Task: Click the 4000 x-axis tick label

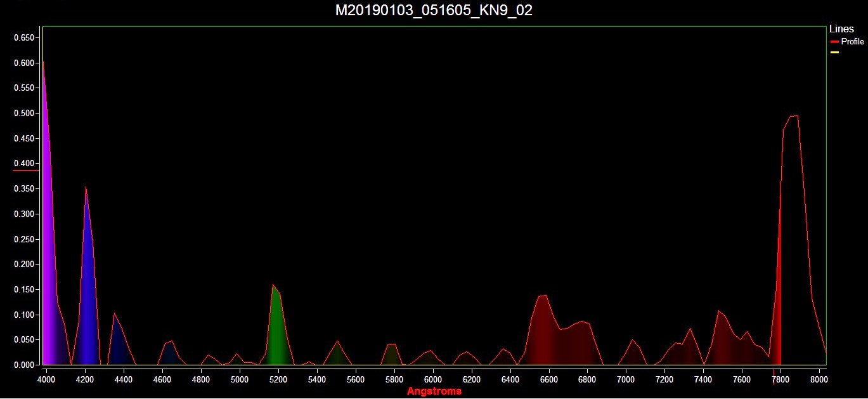Action: [x=46, y=379]
